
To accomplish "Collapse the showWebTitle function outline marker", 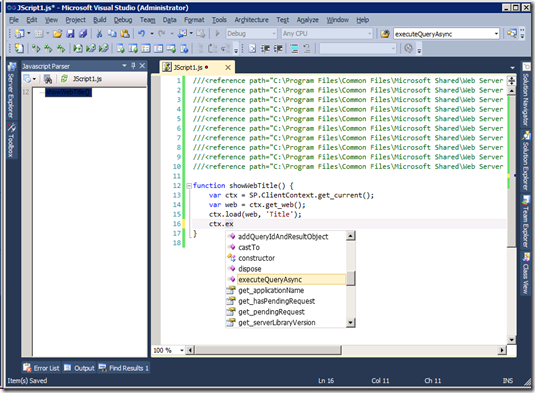I will tap(189, 186).
